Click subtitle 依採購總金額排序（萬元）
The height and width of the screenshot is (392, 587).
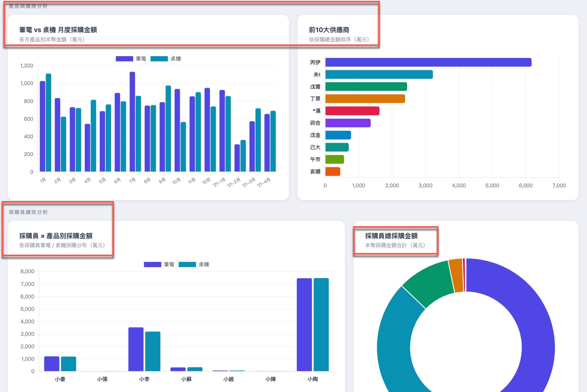(340, 39)
